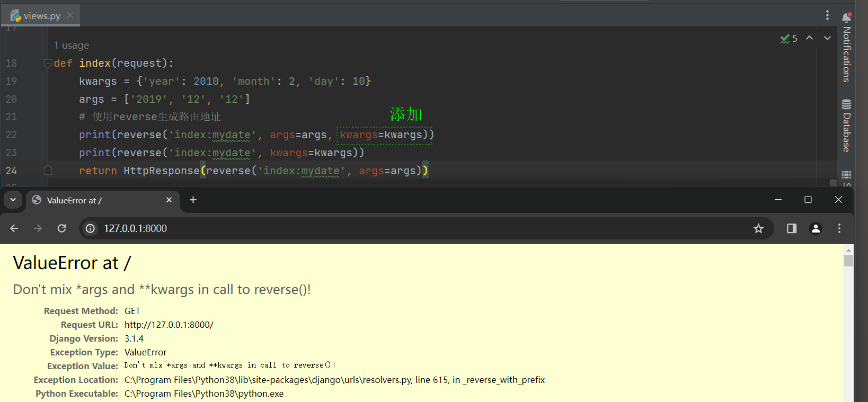This screenshot has width=868, height=402.
Task: Go to previous highlighted problem arrow
Action: click(x=809, y=38)
